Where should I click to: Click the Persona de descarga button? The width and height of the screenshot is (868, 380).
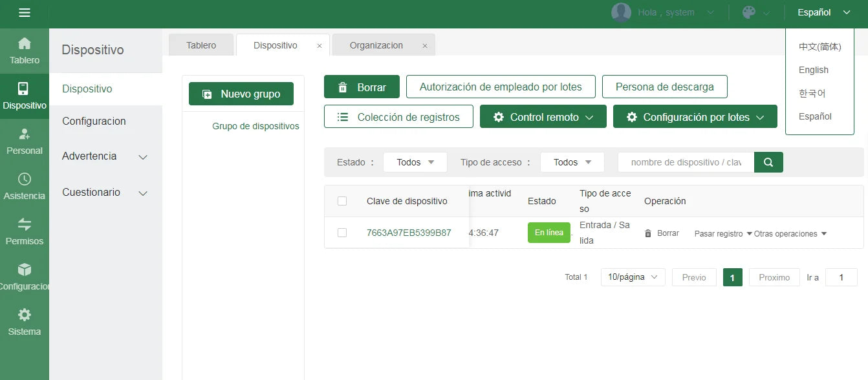(x=664, y=86)
